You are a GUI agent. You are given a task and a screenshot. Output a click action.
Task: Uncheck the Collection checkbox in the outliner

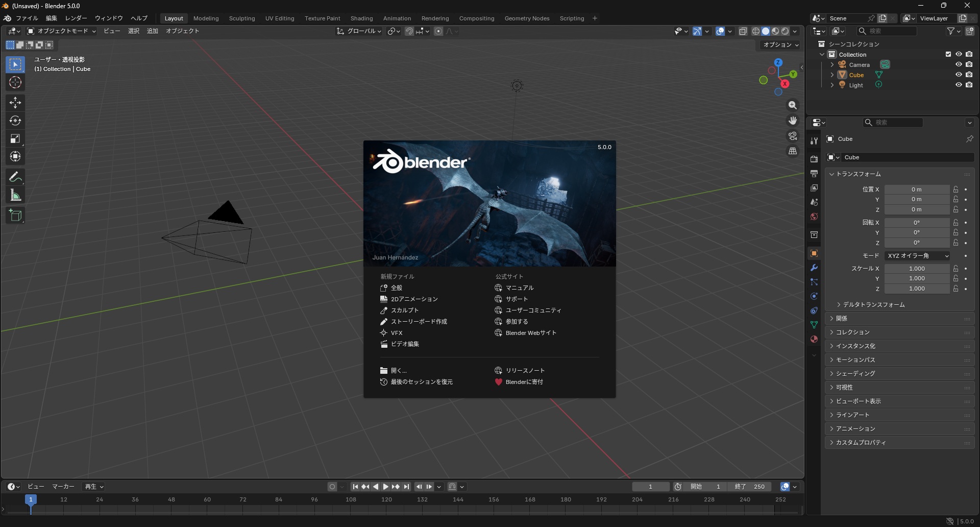[x=948, y=54]
